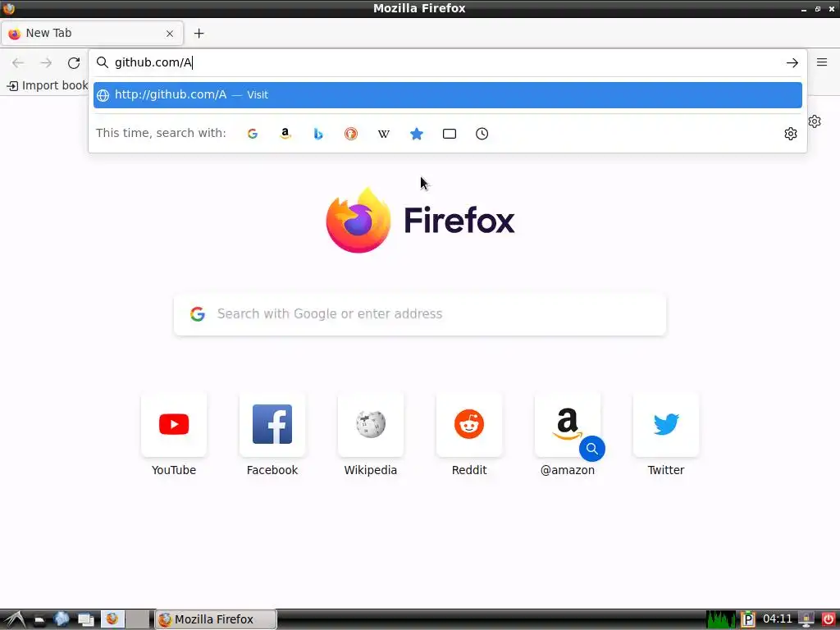Image resolution: width=840 pixels, height=630 pixels.
Task: Click the back navigation arrow
Action: (x=18, y=62)
